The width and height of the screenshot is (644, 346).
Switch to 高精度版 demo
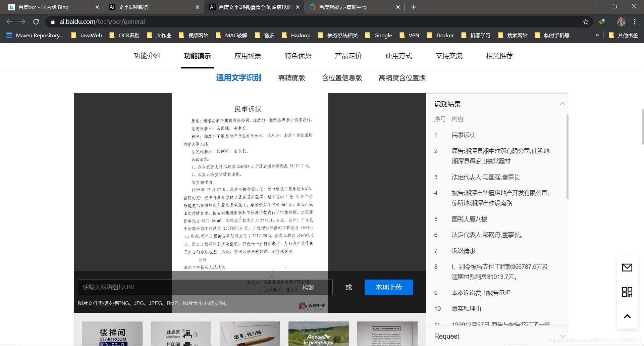(291, 78)
